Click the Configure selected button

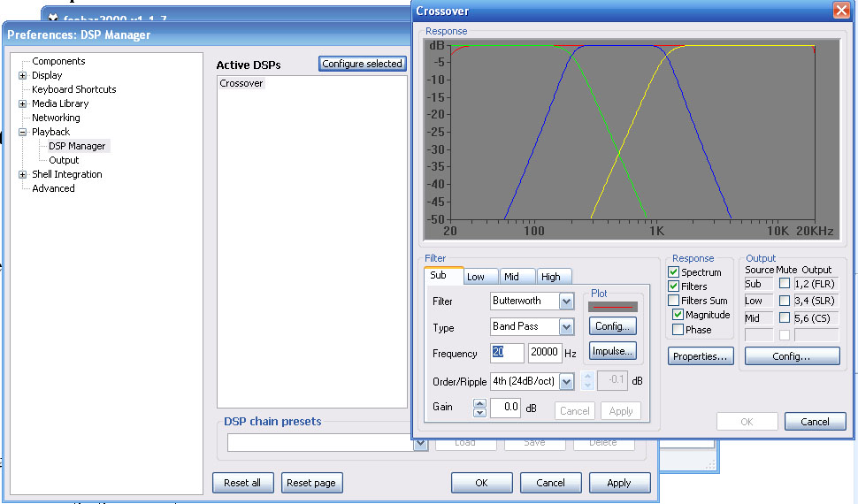click(x=362, y=64)
